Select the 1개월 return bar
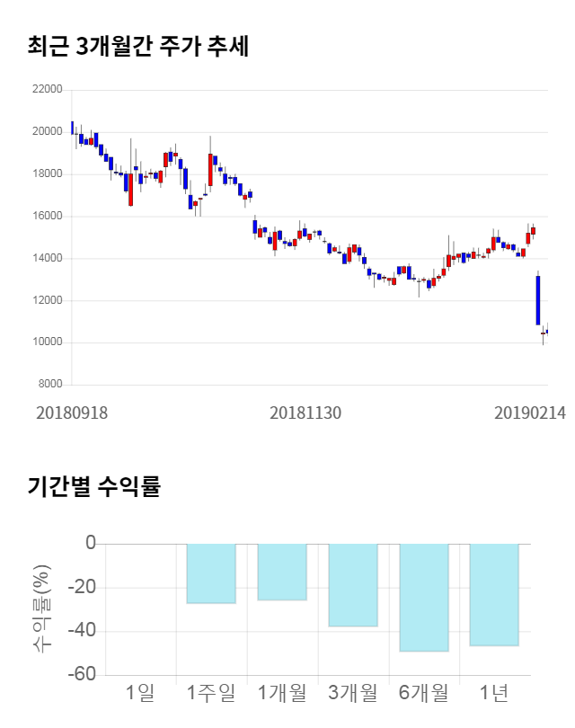The height and width of the screenshot is (728, 575). pos(282,572)
